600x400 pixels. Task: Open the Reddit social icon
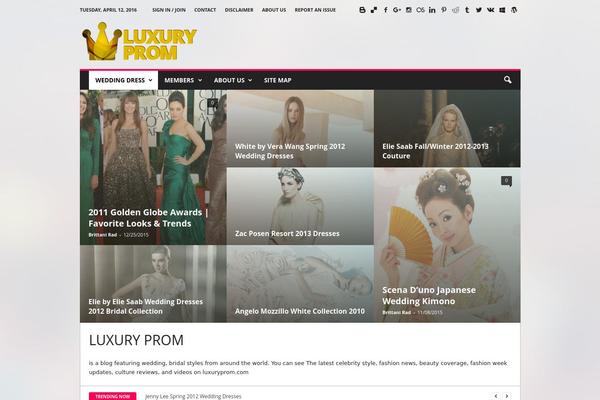pyautogui.click(x=455, y=10)
